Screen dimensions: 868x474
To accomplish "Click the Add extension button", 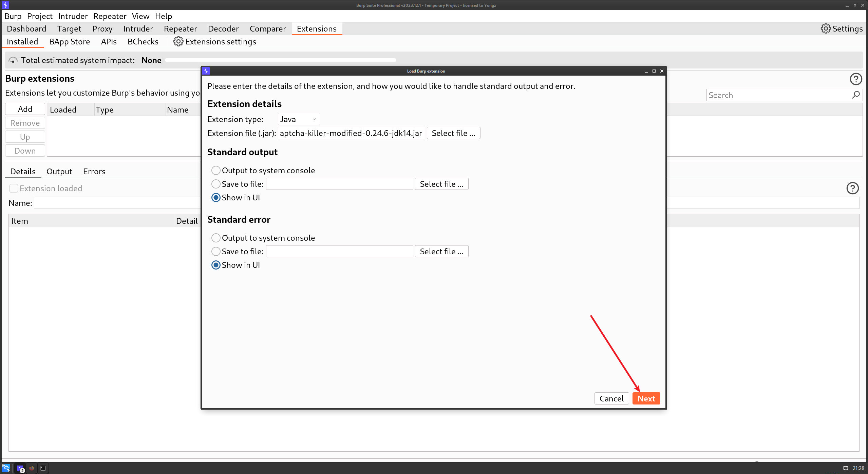I will 25,109.
